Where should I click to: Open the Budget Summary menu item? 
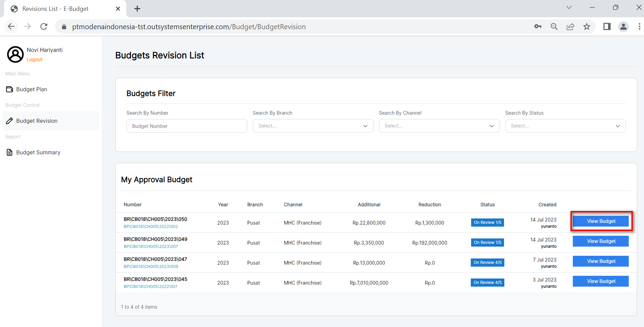click(38, 152)
